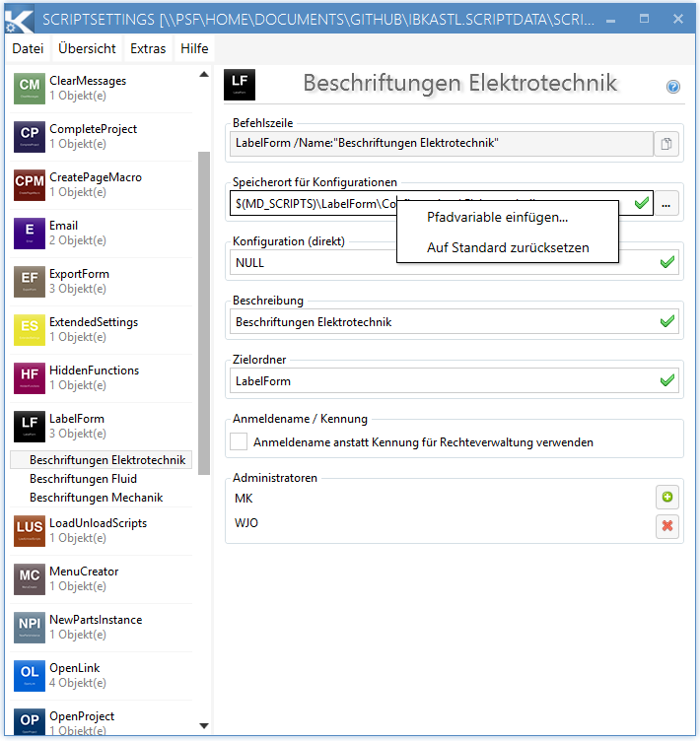Select the ClearMessages CM icon
The image size is (700, 741).
(30, 89)
